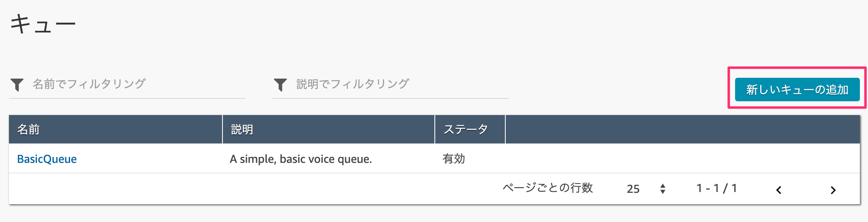
Task: Click the 新しいキューの追加 button
Action: (797, 90)
